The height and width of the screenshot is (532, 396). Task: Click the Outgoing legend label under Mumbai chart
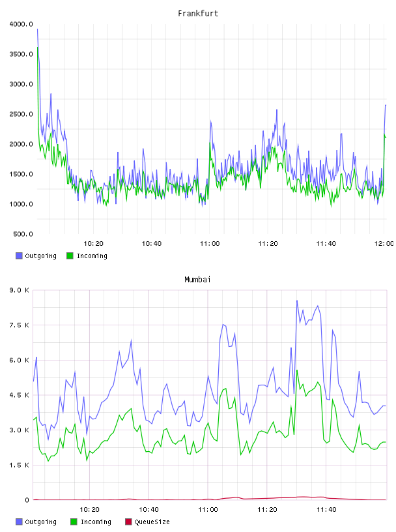[40, 522]
